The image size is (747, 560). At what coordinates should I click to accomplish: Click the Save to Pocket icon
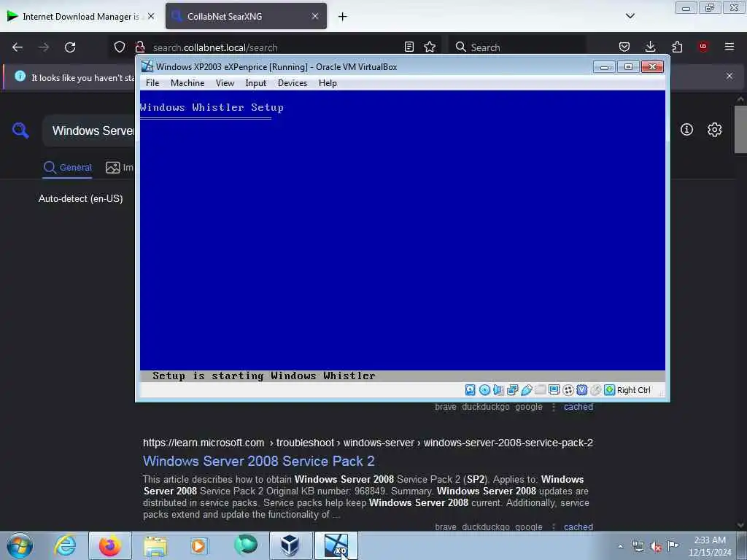coord(624,47)
